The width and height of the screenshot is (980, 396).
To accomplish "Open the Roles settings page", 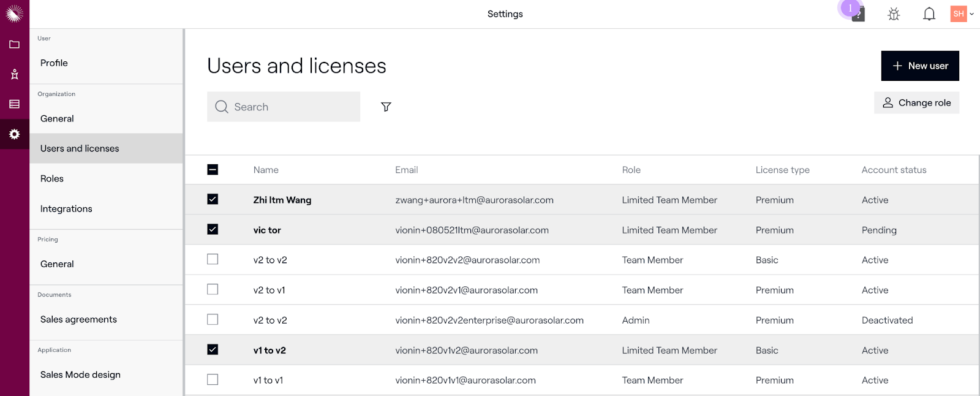I will pos(52,178).
